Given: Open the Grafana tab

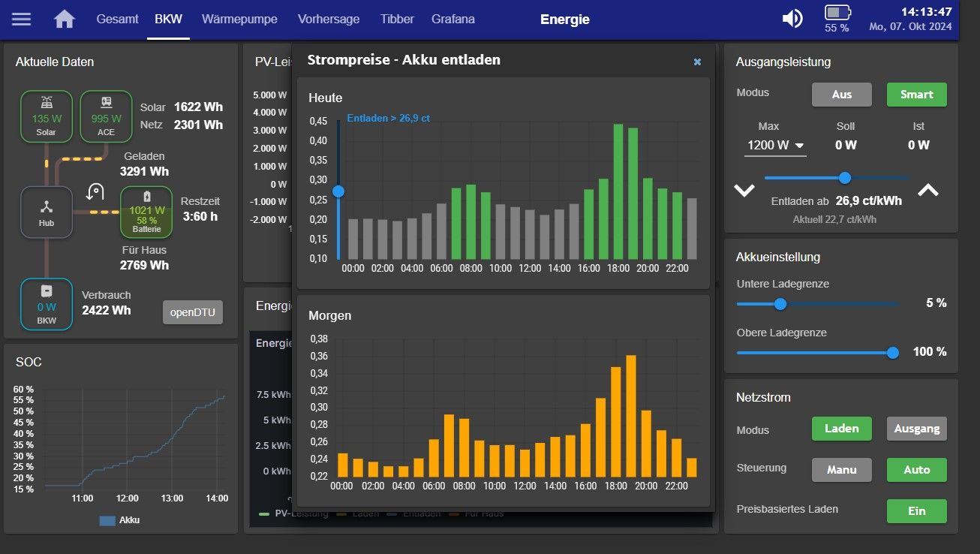Looking at the screenshot, I should (x=453, y=20).
